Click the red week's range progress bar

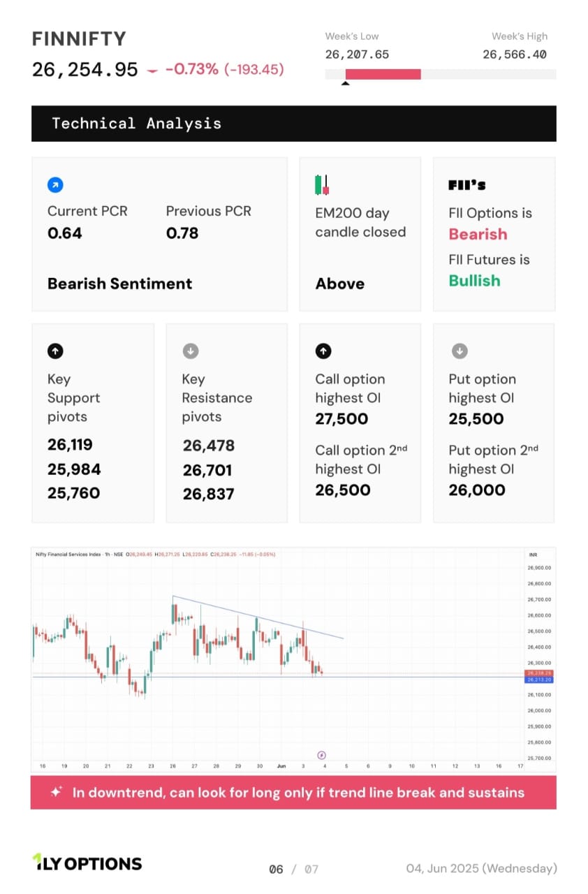click(373, 74)
